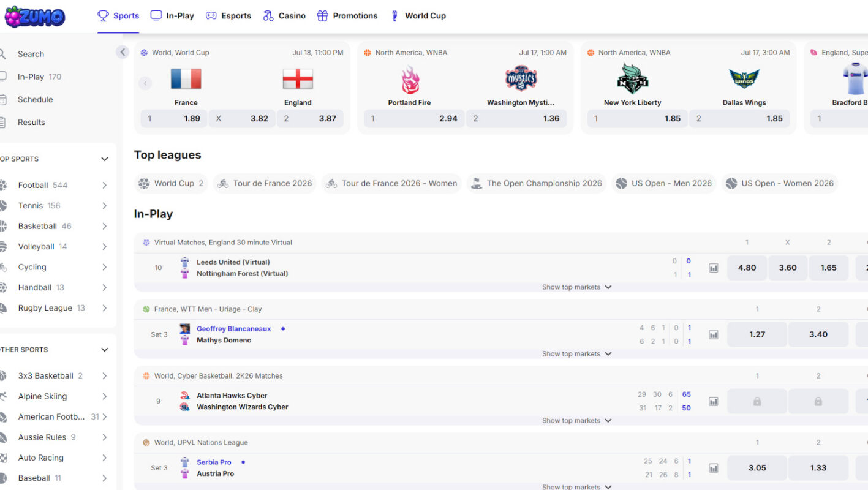Click the England flag in featured match
Image resolution: width=868 pixels, height=490 pixels.
[298, 79]
